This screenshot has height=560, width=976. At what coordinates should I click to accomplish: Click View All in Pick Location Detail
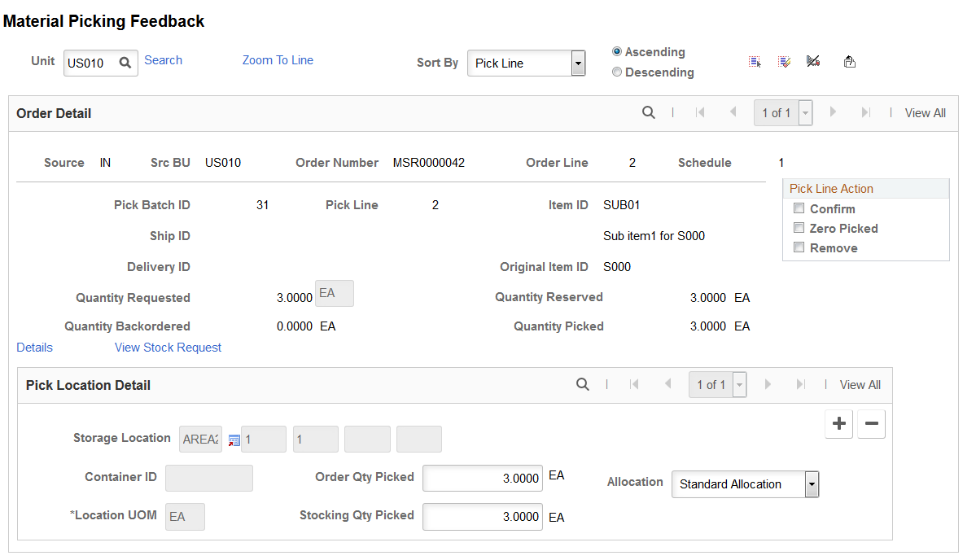coord(860,384)
